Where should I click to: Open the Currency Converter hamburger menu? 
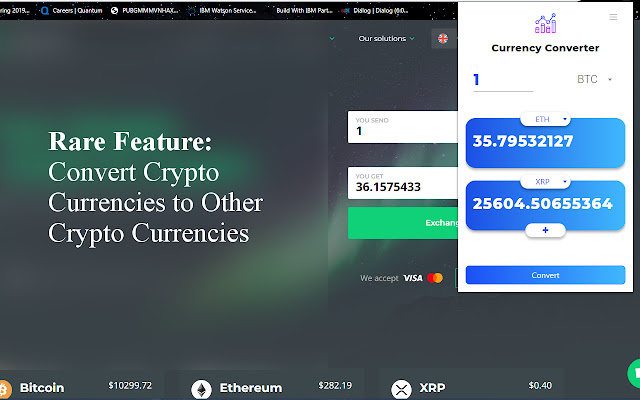pyautogui.click(x=613, y=17)
